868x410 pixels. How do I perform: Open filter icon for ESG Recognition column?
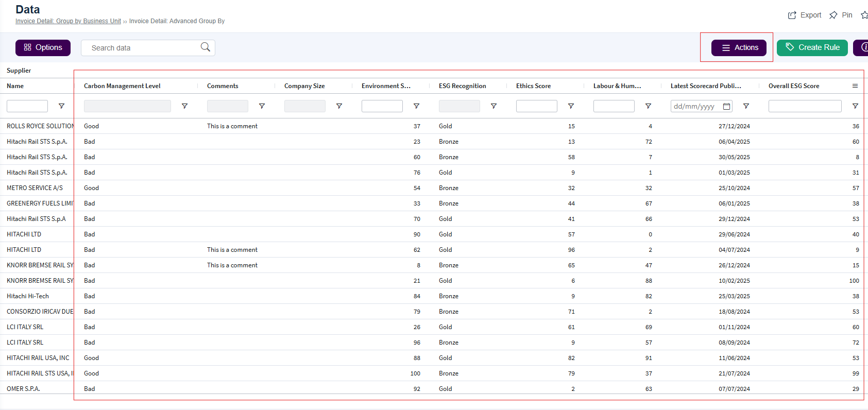493,106
